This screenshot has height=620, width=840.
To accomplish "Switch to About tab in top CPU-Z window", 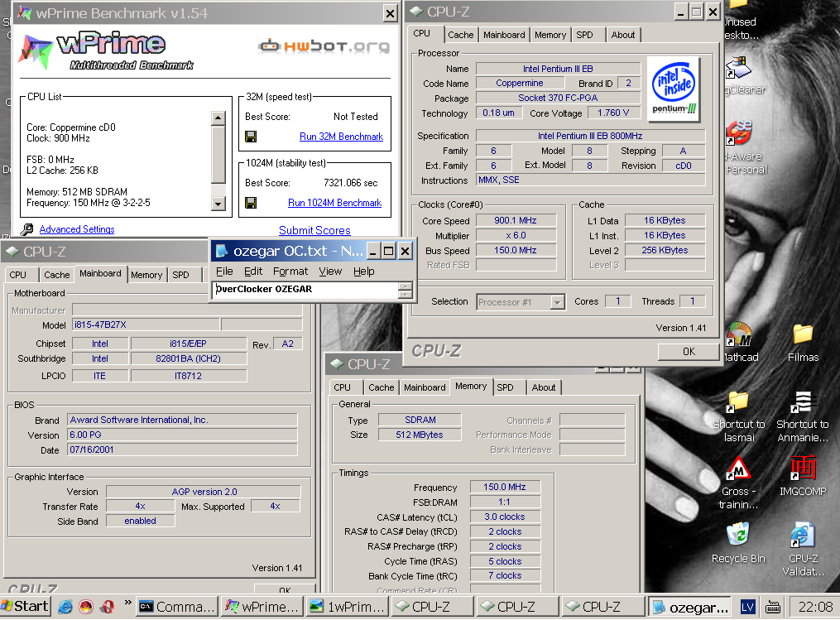I will (x=623, y=35).
